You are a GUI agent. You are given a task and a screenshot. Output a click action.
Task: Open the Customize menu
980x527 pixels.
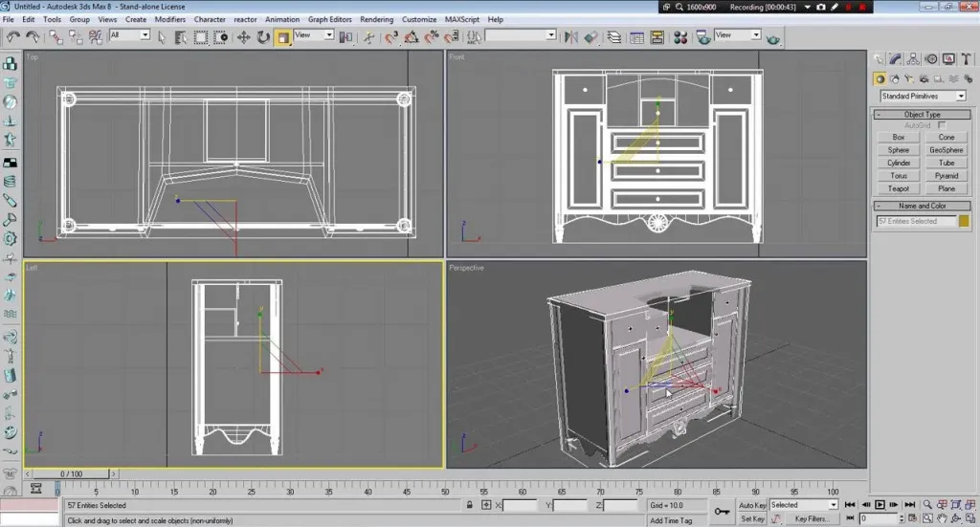pyautogui.click(x=419, y=19)
